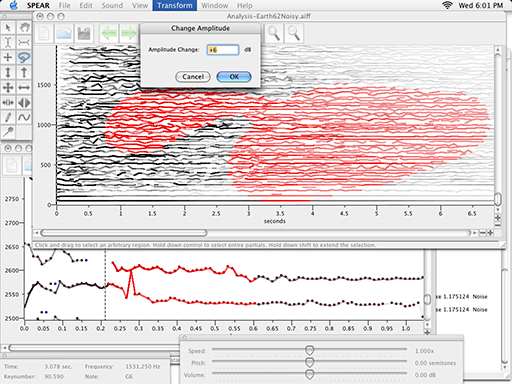This screenshot has width=512, height=384.
Task: Click the first magnifier zoom icon
Action: coord(274,33)
